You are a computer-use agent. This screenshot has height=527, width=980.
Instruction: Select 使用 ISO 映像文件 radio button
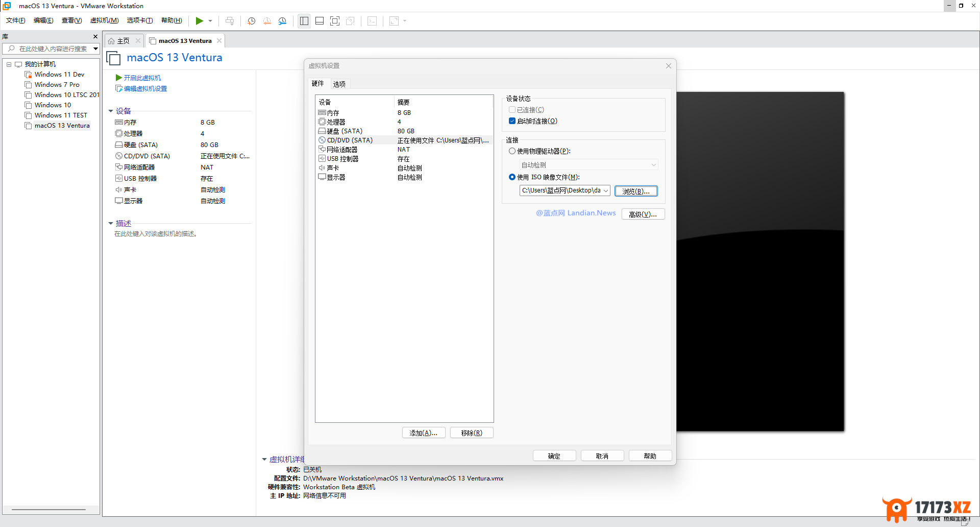[x=512, y=177]
